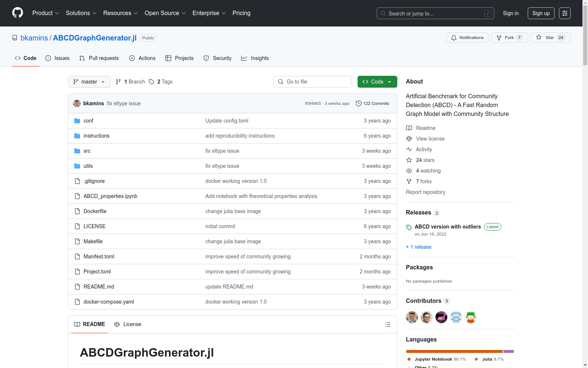Click the star icon beside 24 stars

coord(409,160)
